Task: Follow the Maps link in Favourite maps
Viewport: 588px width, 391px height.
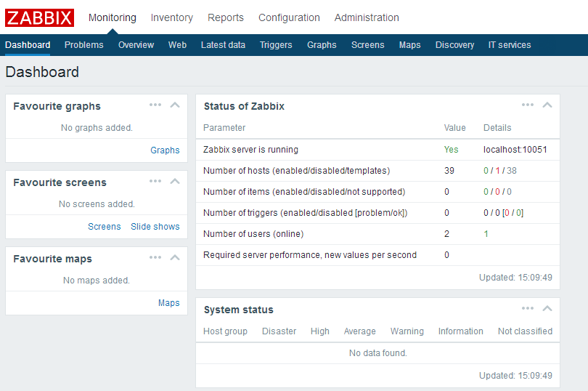Action: point(168,303)
